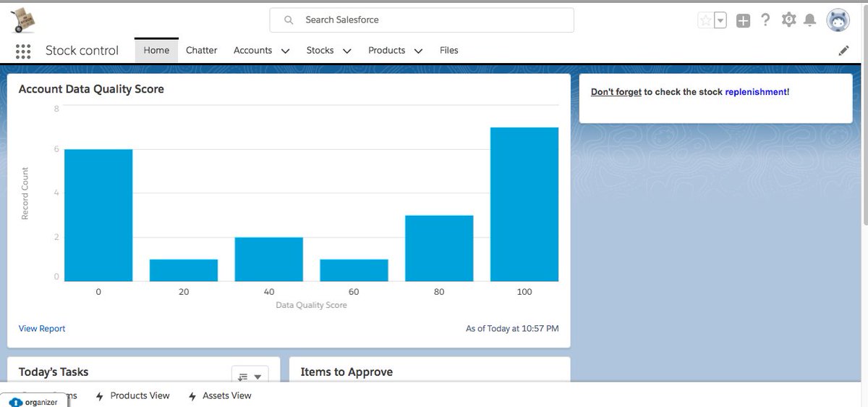Screen dimensions: 868x407
Task: Open Assets View in the utility bar
Action: click(x=226, y=395)
